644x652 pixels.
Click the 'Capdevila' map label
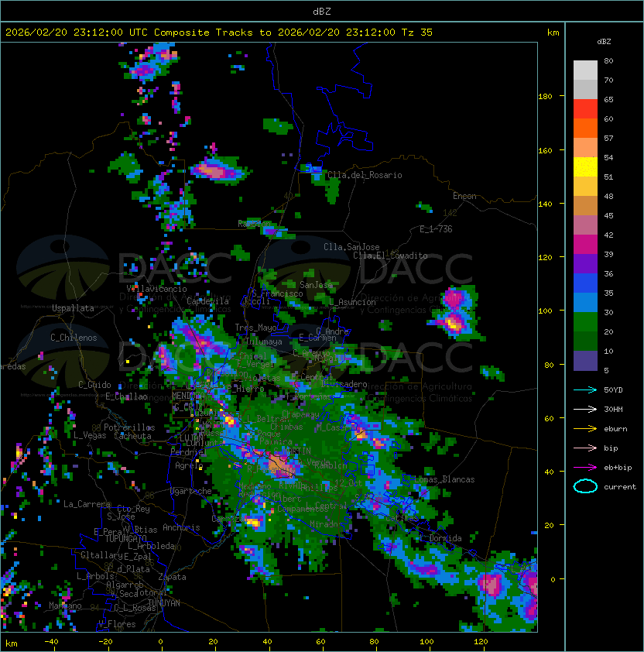pyautogui.click(x=208, y=301)
